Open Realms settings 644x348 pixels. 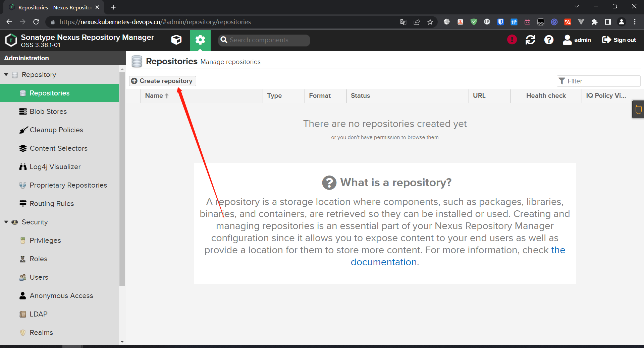coord(59,333)
